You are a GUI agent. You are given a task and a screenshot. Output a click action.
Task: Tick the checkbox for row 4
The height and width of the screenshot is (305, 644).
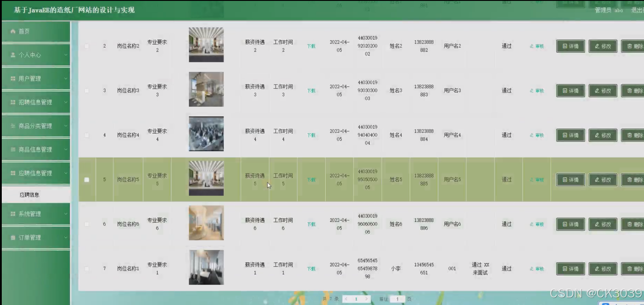coord(86,135)
